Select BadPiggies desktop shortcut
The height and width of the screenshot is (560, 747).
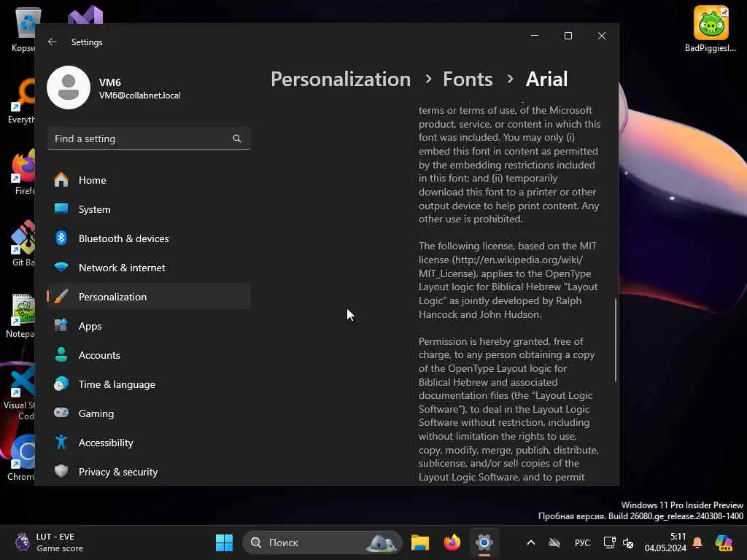711,29
